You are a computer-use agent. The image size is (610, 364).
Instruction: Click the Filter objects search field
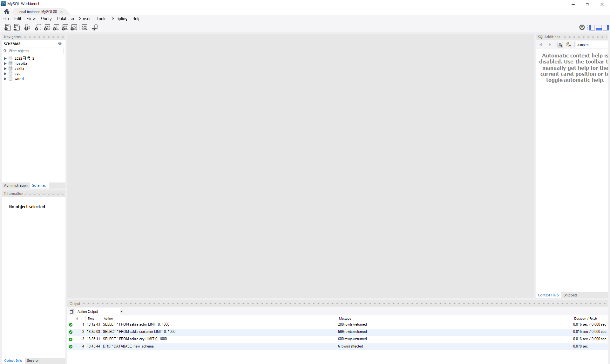36,51
